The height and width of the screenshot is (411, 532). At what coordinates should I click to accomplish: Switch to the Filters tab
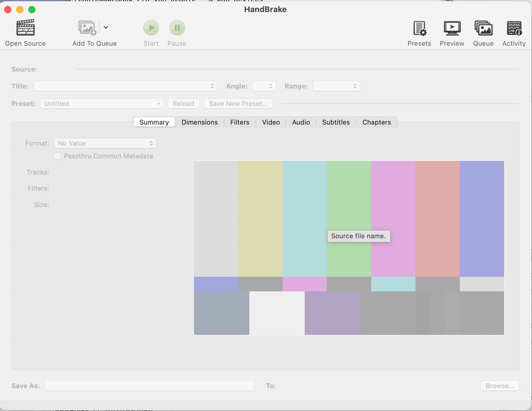[x=240, y=122]
